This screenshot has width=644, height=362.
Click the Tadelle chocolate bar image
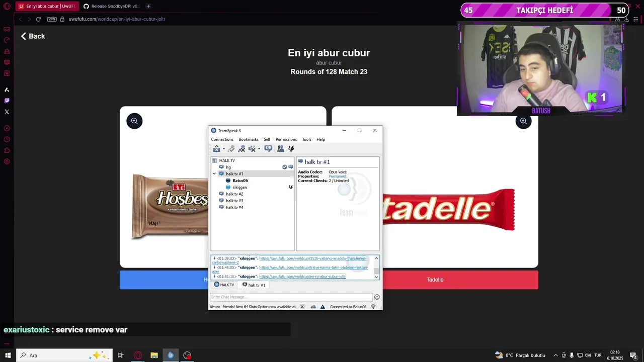pyautogui.click(x=449, y=210)
